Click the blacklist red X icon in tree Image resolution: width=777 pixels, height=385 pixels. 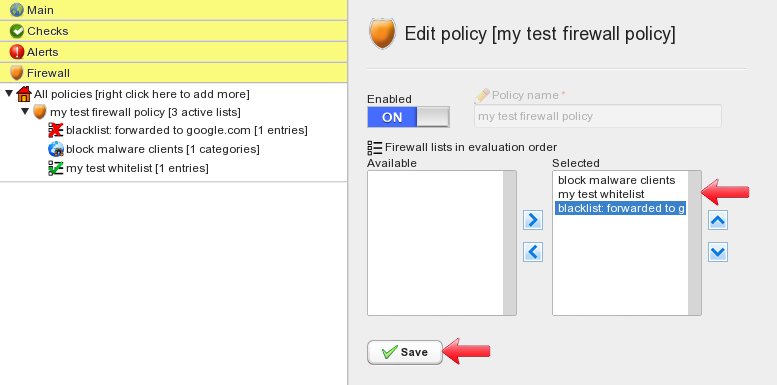[x=56, y=130]
